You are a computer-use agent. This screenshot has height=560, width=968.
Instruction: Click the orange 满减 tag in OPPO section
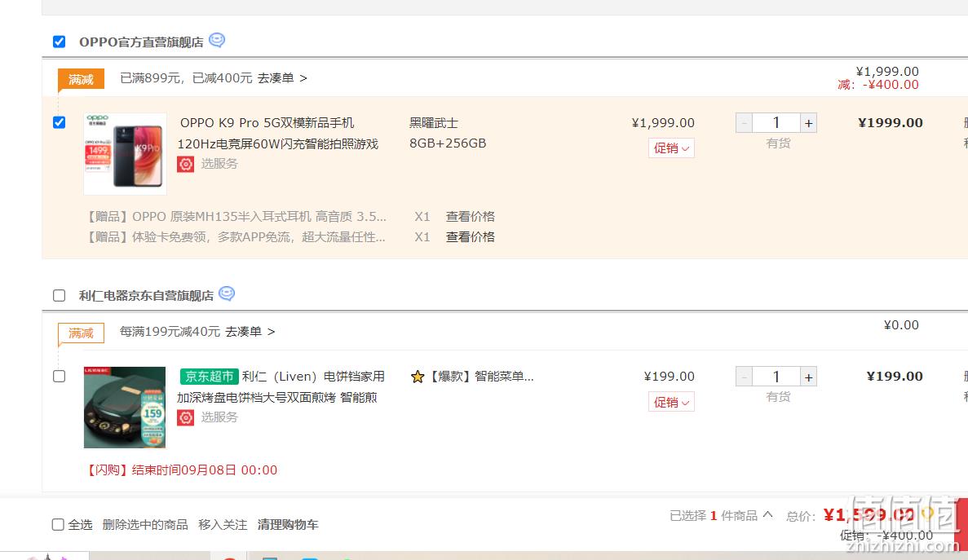click(81, 79)
